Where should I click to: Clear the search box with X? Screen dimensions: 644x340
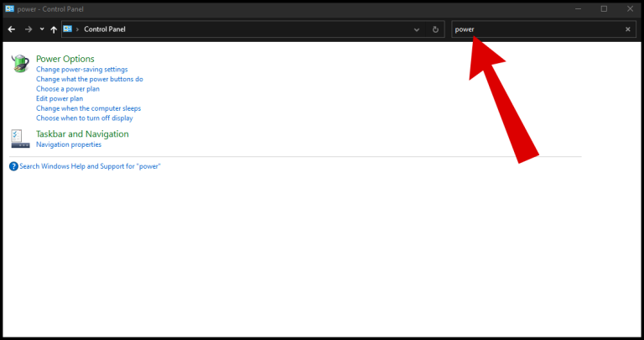tap(627, 29)
